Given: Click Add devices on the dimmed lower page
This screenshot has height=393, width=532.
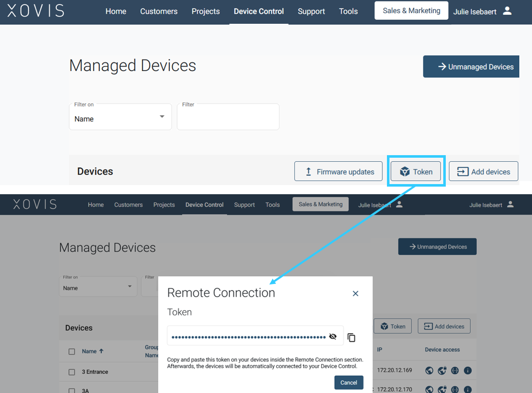Looking at the screenshot, I should (444, 326).
